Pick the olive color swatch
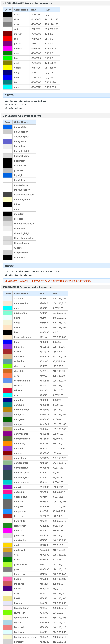Image resolution: width=110 pixels, height=644 pixels. (8, 63)
